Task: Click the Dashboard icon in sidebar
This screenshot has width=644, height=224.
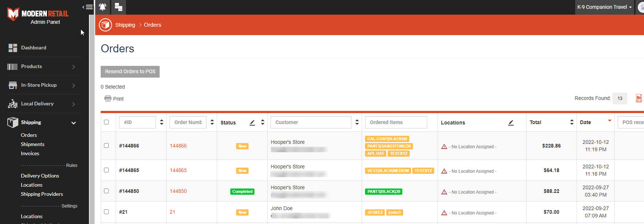Action: point(13,48)
